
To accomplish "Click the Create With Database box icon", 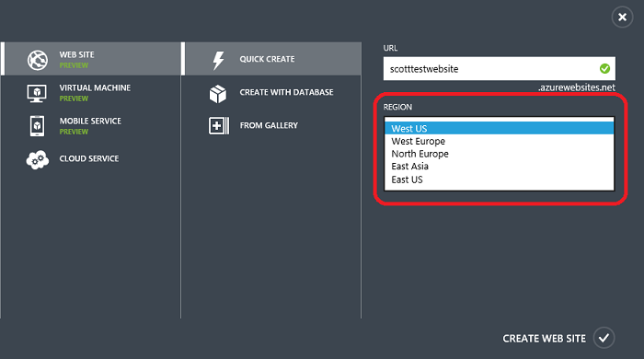I will pyautogui.click(x=218, y=94).
